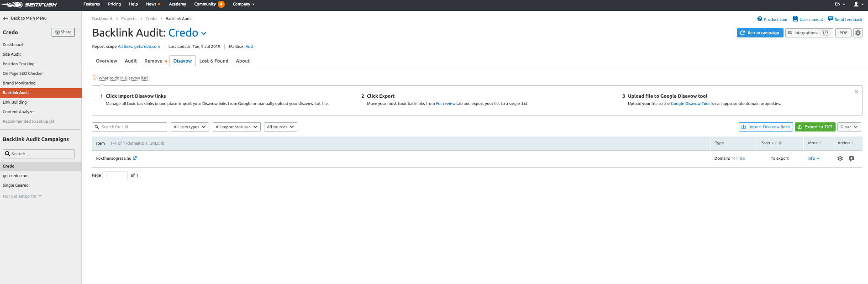Open the Integrations button
This screenshot has height=284, width=868.
click(809, 33)
